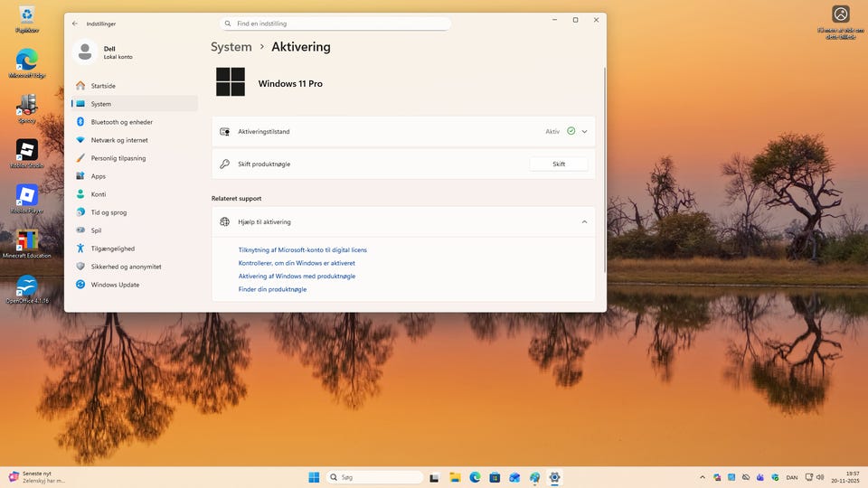
Task: Collapse the Hjælp til aktivering section
Action: pos(584,221)
